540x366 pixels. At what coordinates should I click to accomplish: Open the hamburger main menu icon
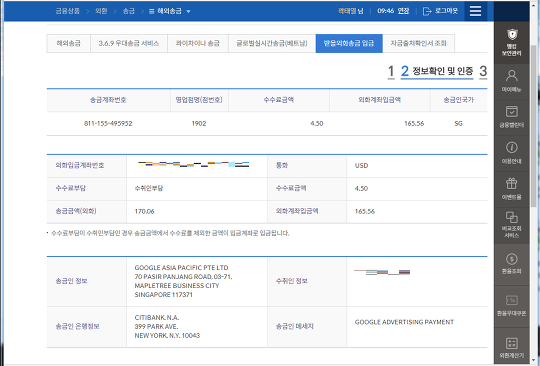coord(475,11)
